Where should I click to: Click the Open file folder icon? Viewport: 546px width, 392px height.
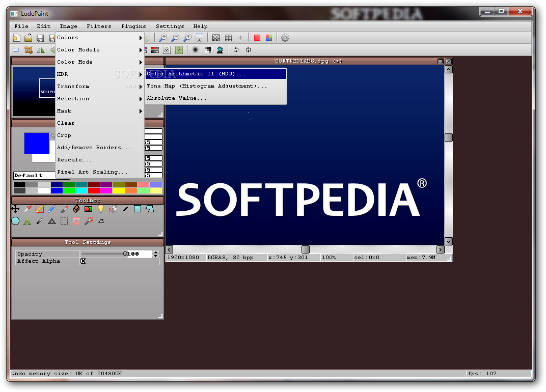[x=28, y=38]
